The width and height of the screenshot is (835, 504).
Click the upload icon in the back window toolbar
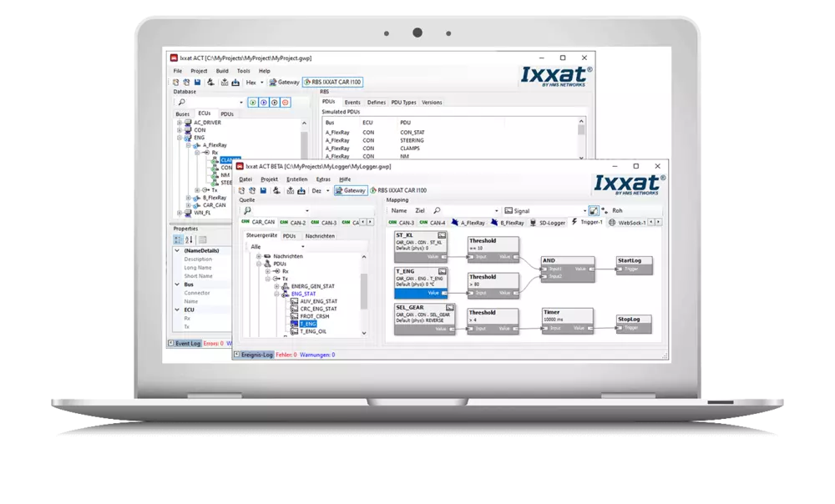tap(225, 83)
